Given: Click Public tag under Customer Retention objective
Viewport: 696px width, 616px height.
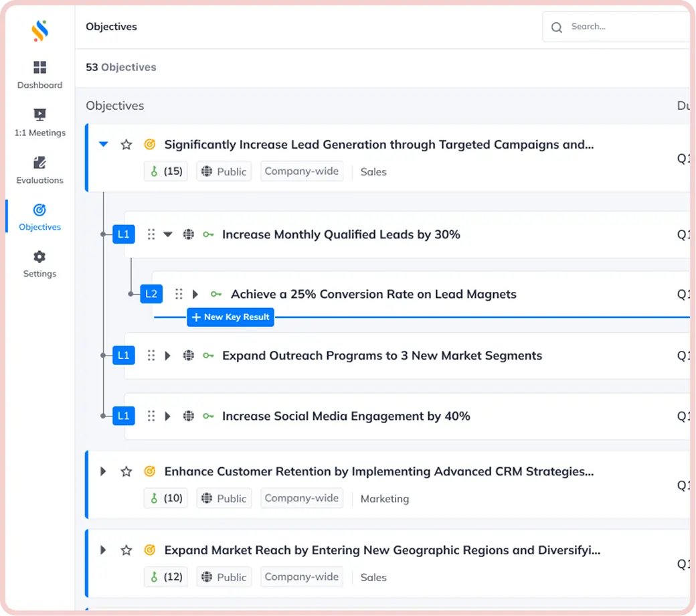Looking at the screenshot, I should 224,498.
